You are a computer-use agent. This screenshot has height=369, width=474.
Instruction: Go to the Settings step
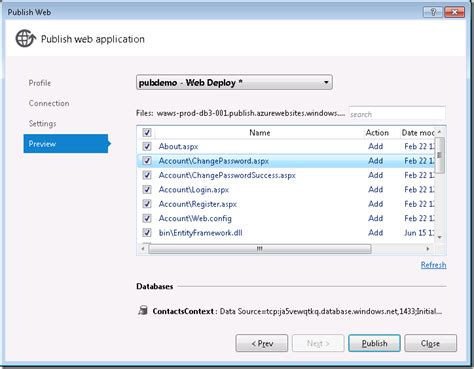[x=42, y=124]
